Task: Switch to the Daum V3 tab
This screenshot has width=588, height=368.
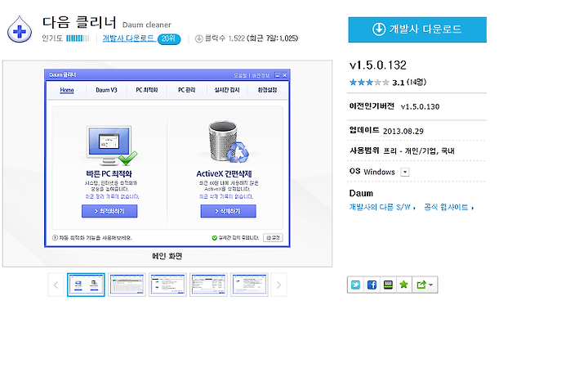Action: click(106, 90)
